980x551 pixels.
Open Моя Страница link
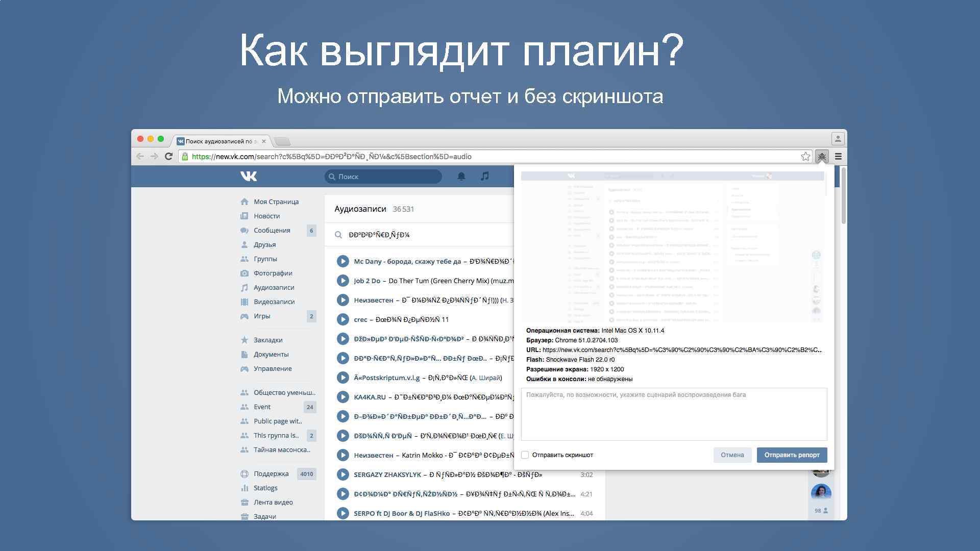coord(276,202)
